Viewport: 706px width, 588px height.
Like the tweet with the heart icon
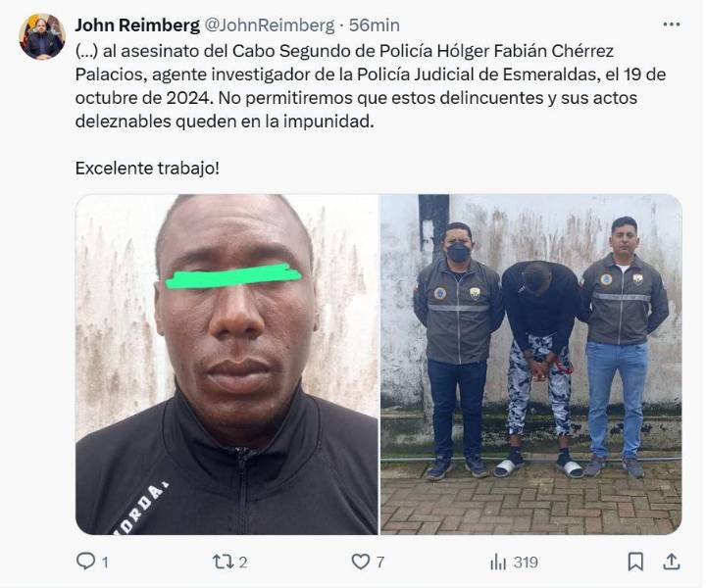(x=361, y=562)
